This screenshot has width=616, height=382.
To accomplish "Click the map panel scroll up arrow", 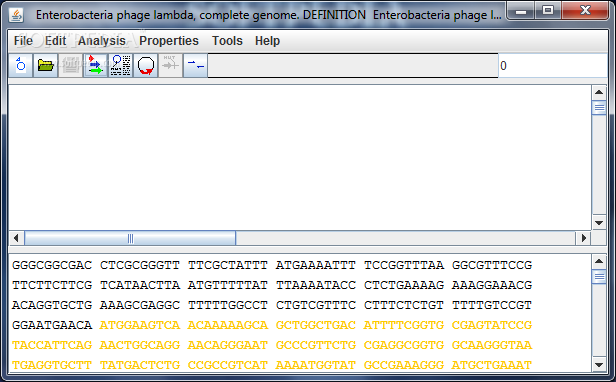I will point(599,92).
